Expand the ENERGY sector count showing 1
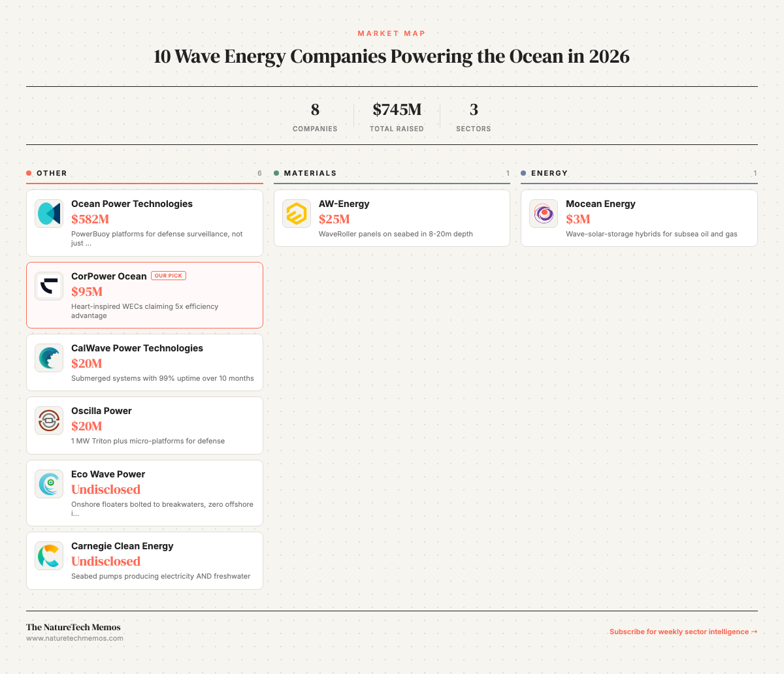Screen dimensions: 784x674 755,173
